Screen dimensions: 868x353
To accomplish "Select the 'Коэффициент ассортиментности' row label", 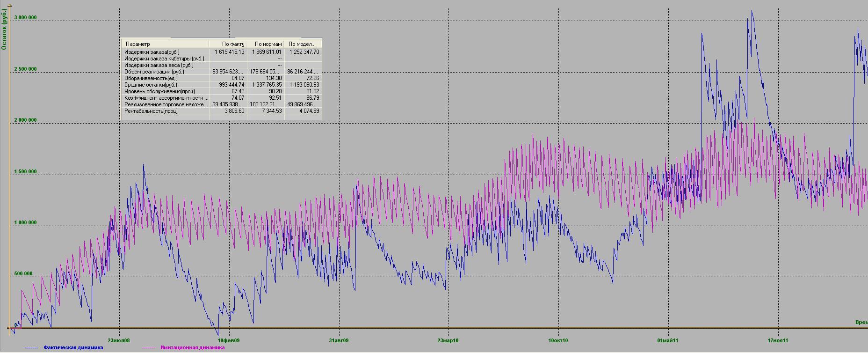I will (166, 98).
